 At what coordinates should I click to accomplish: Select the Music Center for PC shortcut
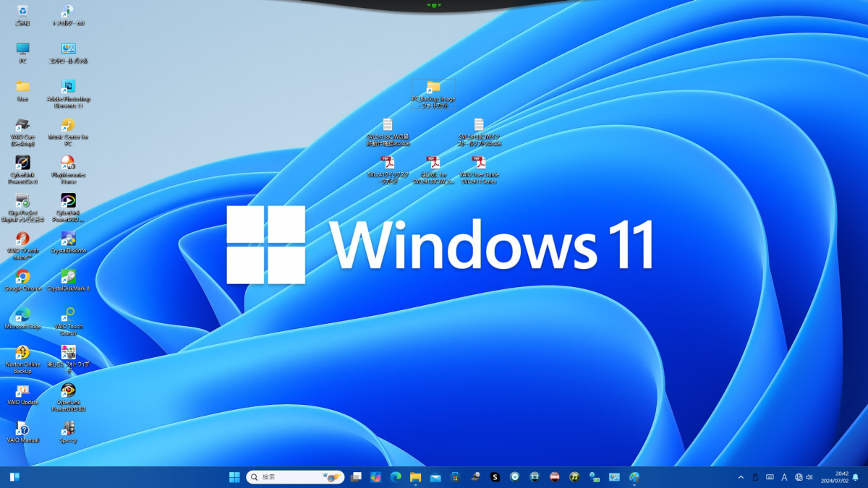click(68, 132)
